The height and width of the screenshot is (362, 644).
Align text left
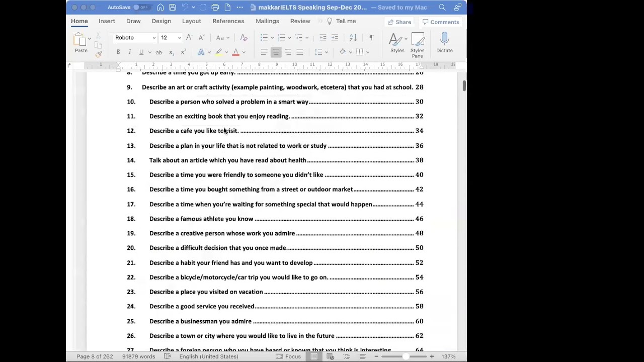click(x=264, y=52)
